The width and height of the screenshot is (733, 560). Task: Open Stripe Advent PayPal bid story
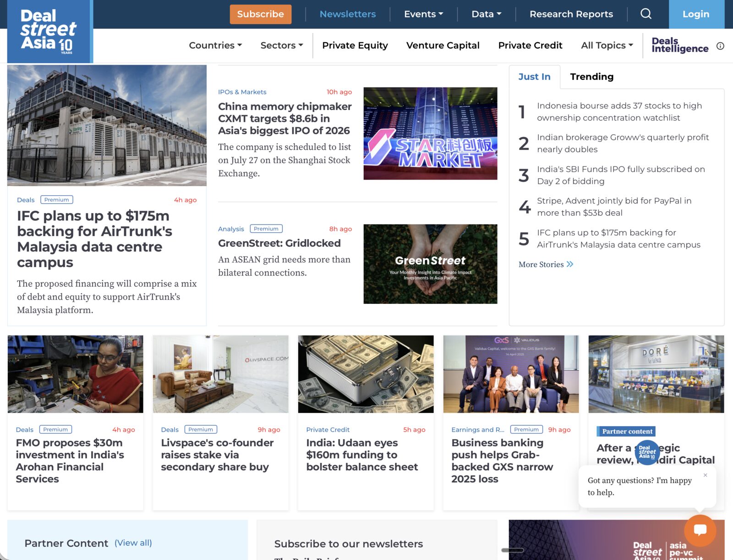(x=614, y=207)
